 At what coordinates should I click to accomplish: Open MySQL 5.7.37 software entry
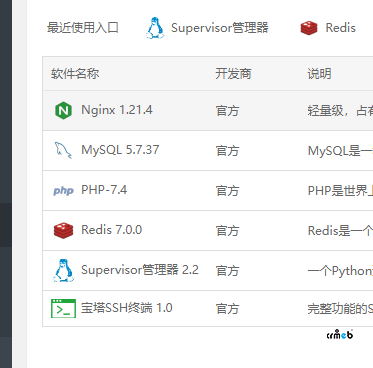120,150
